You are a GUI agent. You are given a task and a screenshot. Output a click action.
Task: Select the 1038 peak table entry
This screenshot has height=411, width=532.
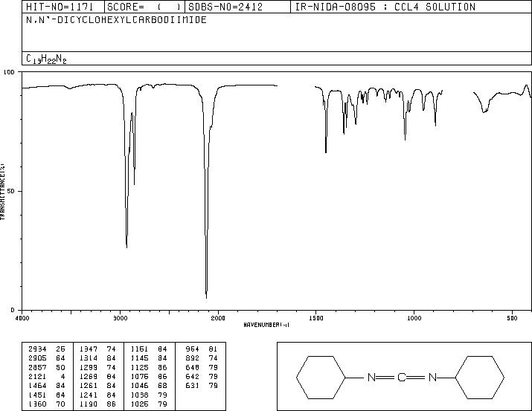click(x=149, y=395)
